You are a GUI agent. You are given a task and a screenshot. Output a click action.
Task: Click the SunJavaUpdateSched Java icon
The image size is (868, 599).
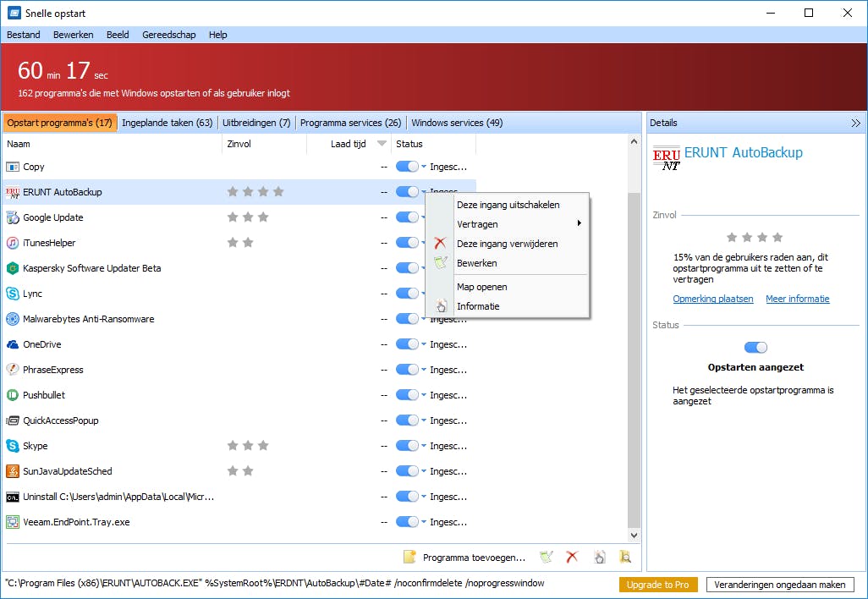[12, 471]
